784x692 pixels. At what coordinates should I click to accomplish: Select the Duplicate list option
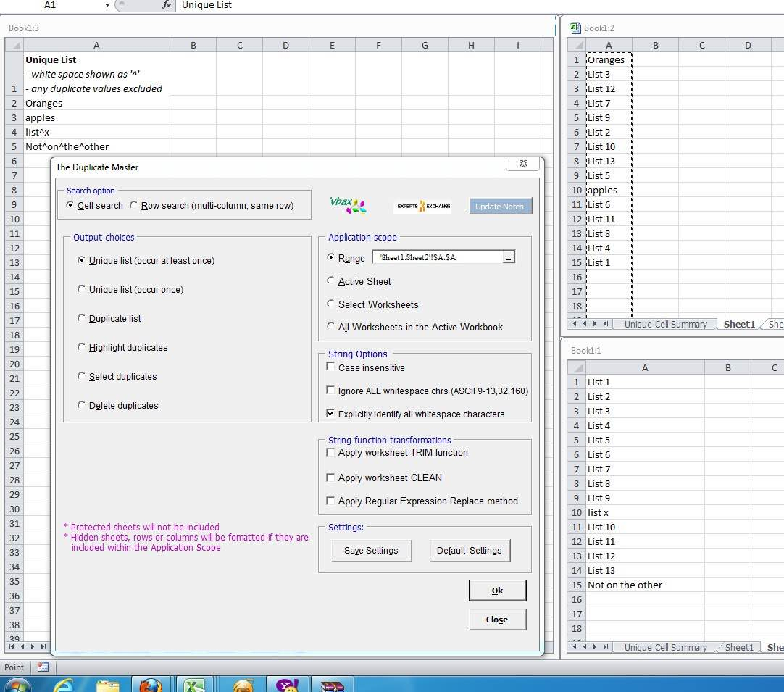(x=80, y=318)
